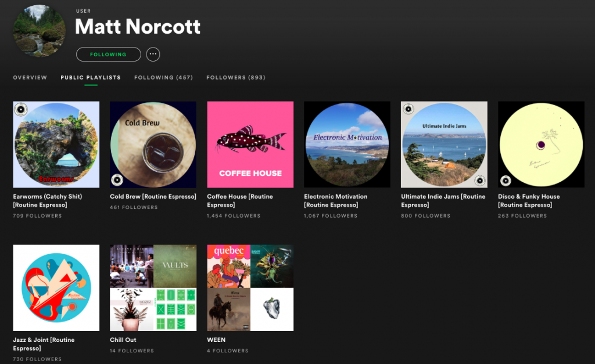Click the Coffee House [Routine Espresso] title

point(240,201)
